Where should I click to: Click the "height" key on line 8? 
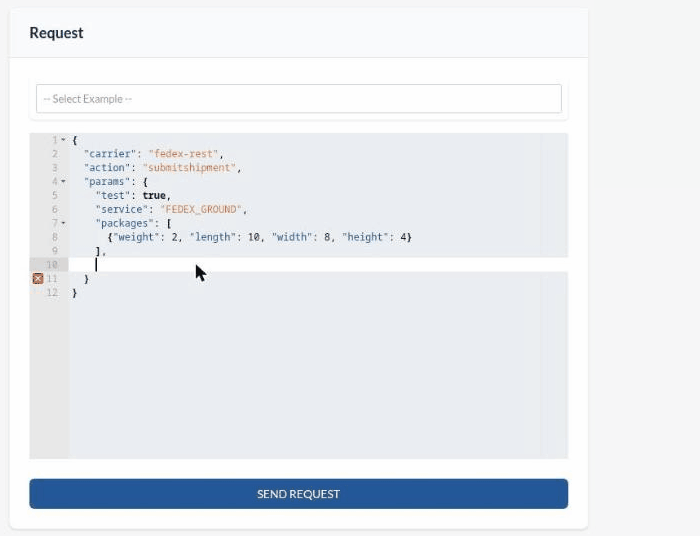365,237
